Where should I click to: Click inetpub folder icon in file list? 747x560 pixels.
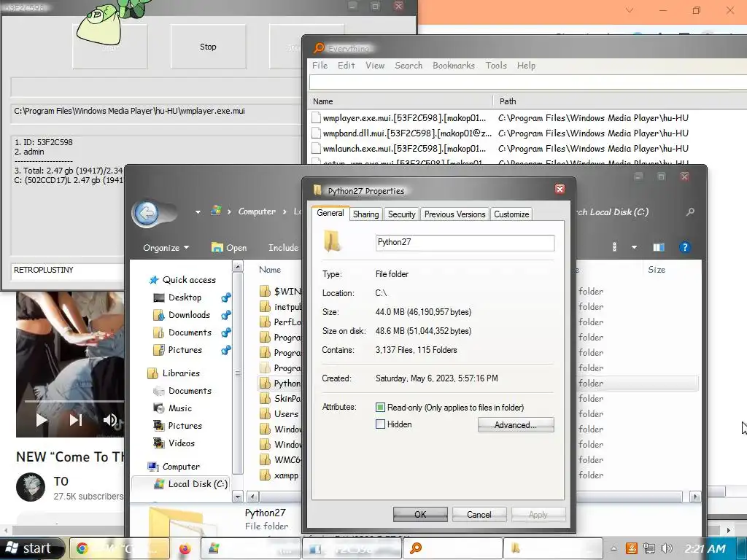pos(266,307)
